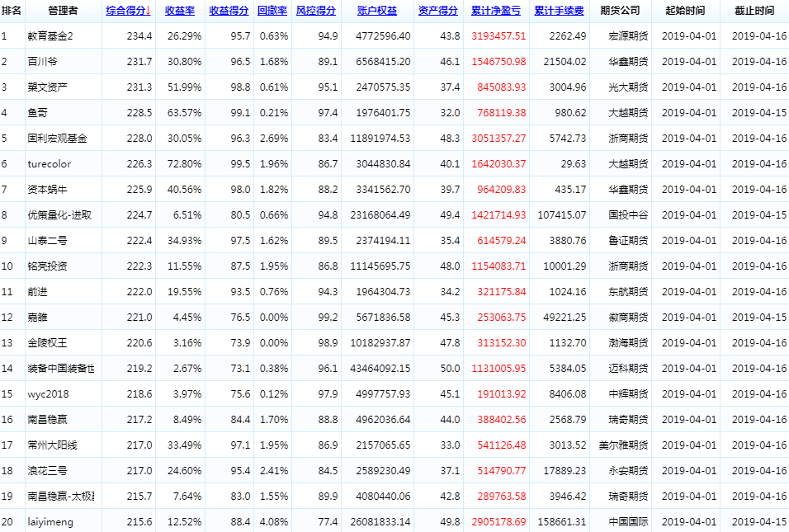
Task: Sort by 累计手续费 column header
Action: pos(559,11)
